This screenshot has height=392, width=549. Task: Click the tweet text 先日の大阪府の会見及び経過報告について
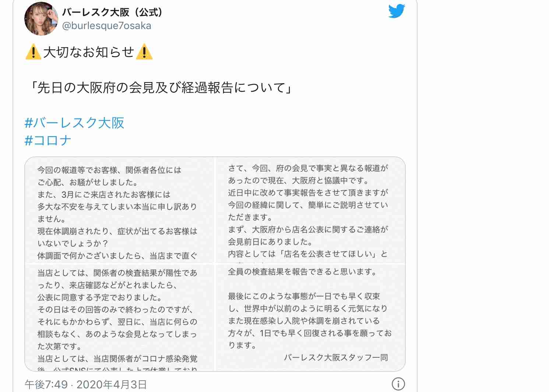[162, 88]
